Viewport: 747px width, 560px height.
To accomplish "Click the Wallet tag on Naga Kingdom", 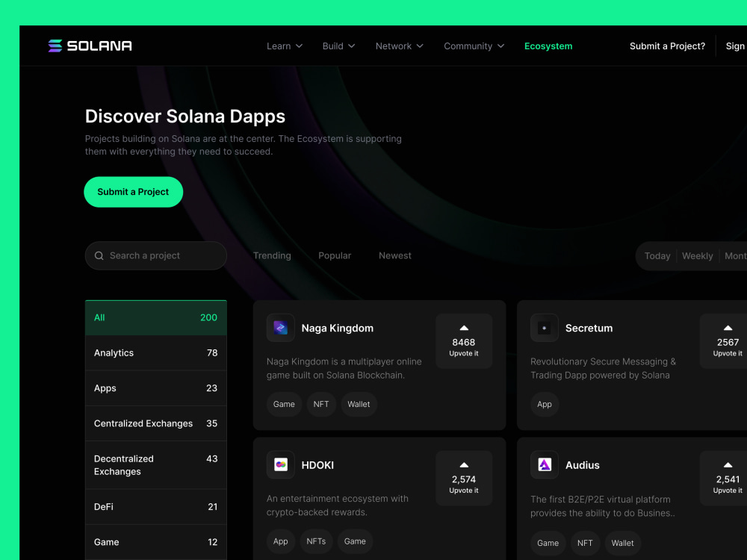I will pos(359,404).
